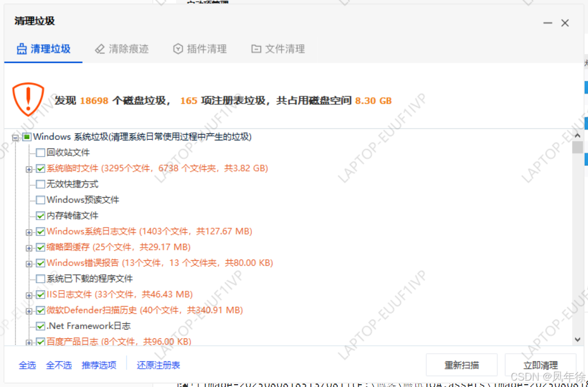
Task: Select 系统临时文件 (3295个文件) row text
Action: point(157,169)
